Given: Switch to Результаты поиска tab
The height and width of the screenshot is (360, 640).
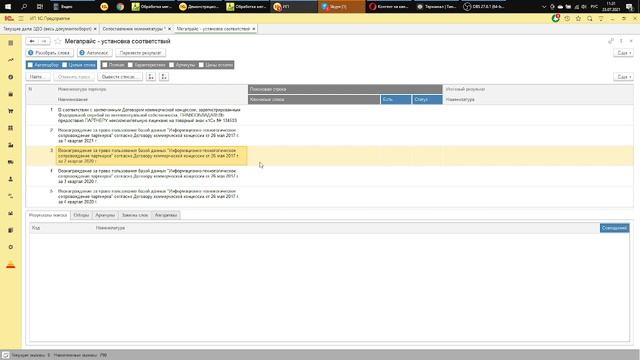Looking at the screenshot, I should [x=48, y=215].
